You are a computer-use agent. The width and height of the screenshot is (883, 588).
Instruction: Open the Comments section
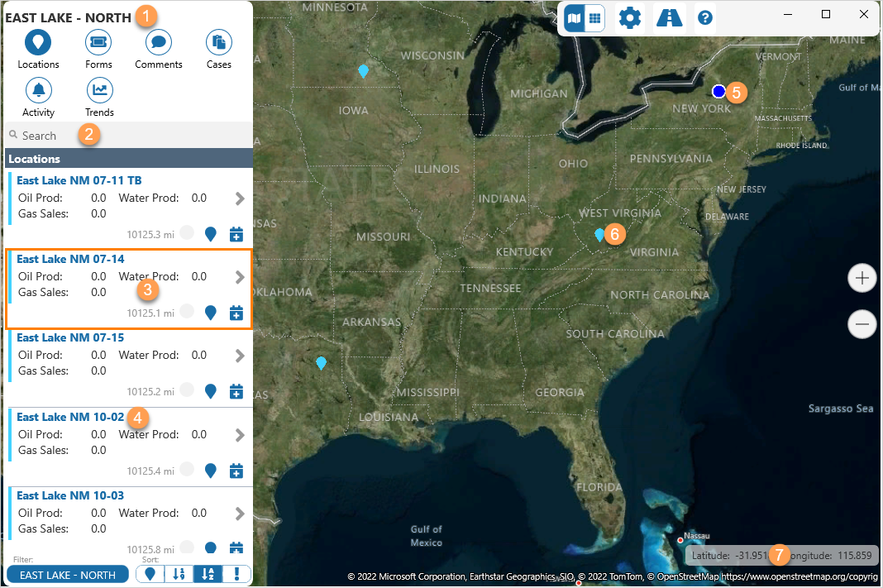(158, 42)
